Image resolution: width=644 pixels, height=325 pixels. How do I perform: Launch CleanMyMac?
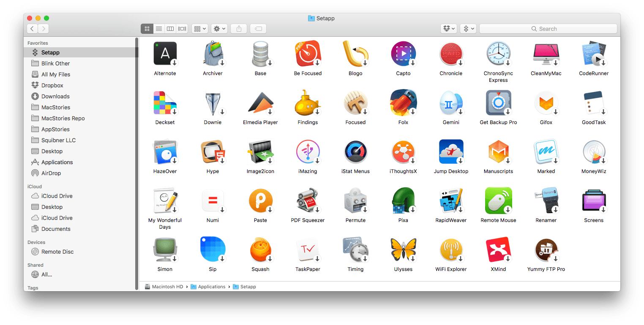click(546, 54)
